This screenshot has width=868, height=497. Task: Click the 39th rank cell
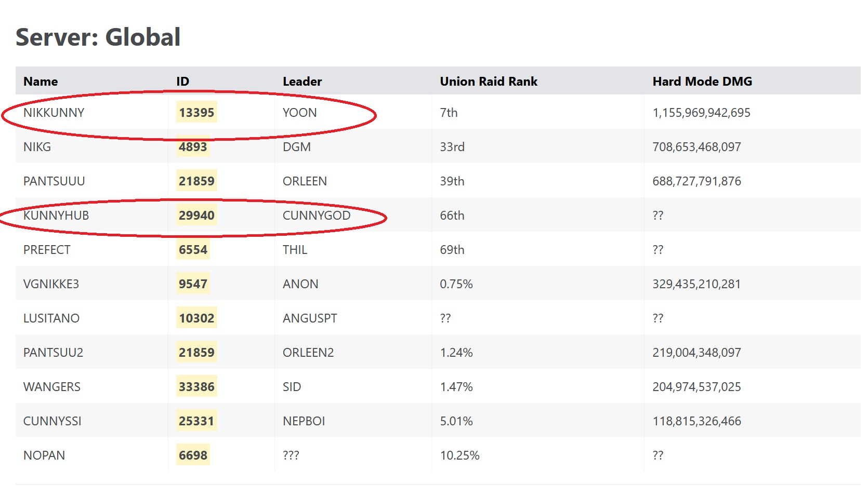pyautogui.click(x=452, y=181)
